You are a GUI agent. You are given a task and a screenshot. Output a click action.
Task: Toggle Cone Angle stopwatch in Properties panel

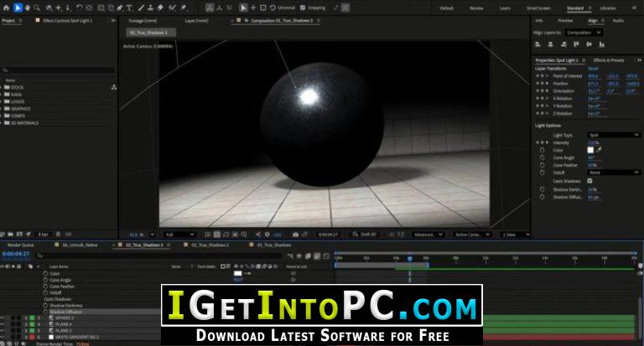543,158
